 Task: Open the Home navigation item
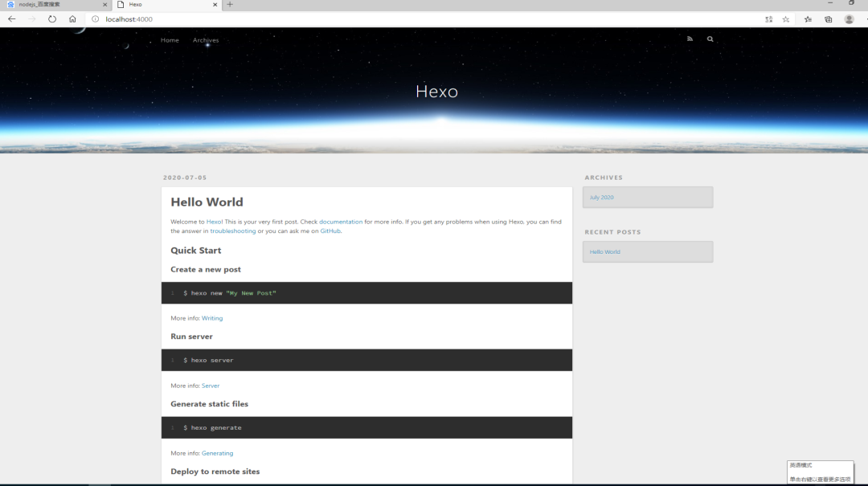[x=170, y=40]
